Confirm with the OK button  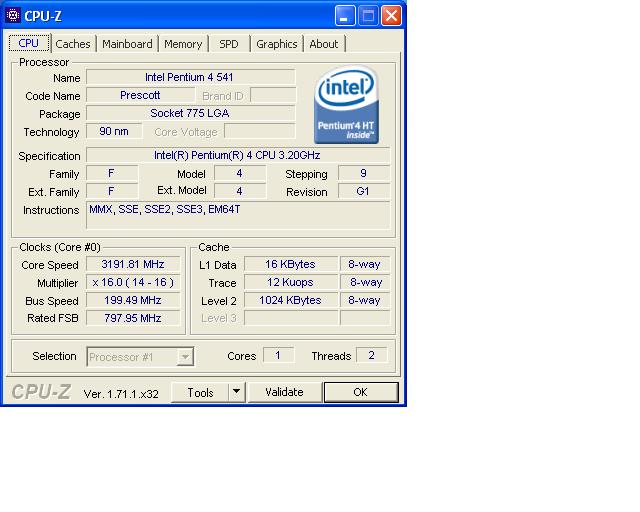360,392
